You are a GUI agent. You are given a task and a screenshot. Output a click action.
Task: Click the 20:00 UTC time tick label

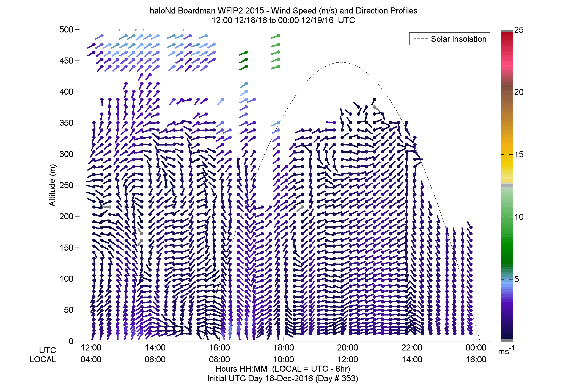pos(348,347)
